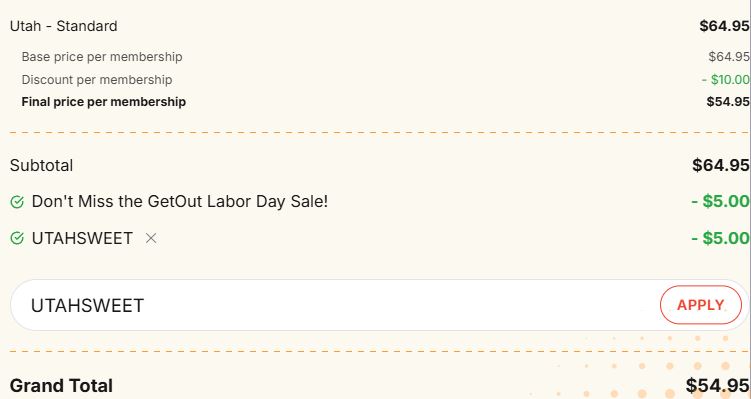Click the Final price per membership row

click(x=379, y=102)
